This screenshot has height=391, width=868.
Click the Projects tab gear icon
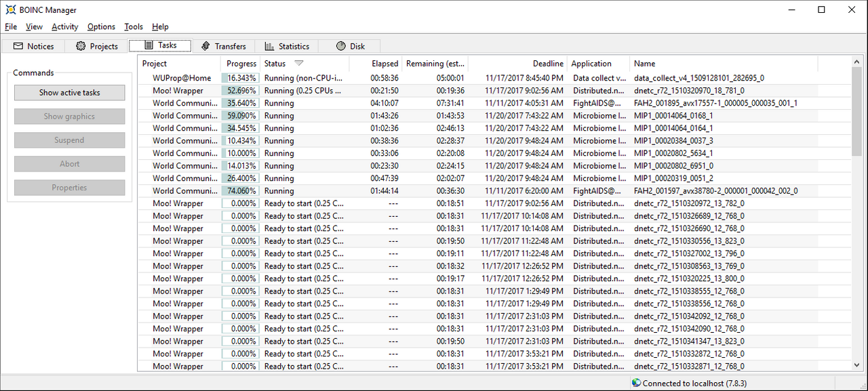pyautogui.click(x=81, y=46)
